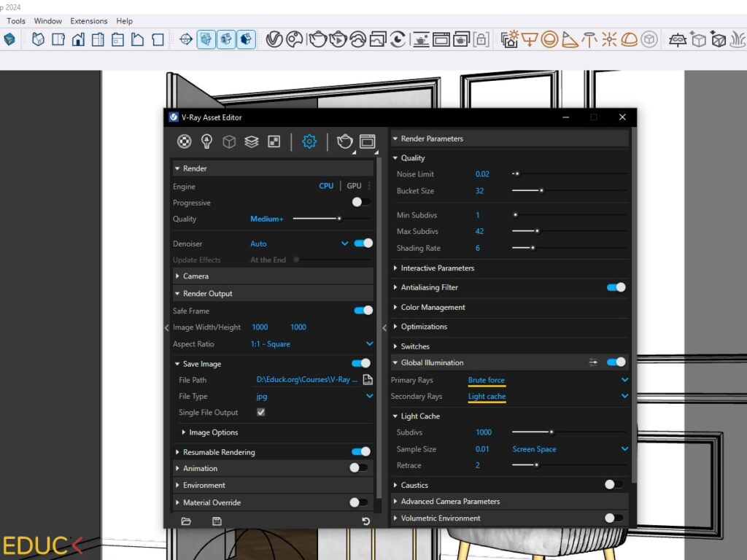
Task: Open the Render Elements layers tab
Action: coord(252,141)
